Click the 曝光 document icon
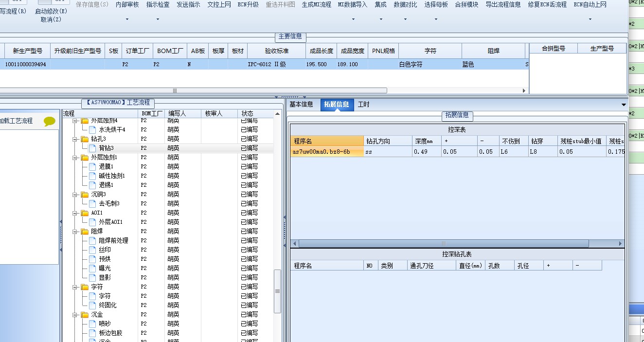Viewport: 644px width, 342px height. pyautogui.click(x=93, y=269)
